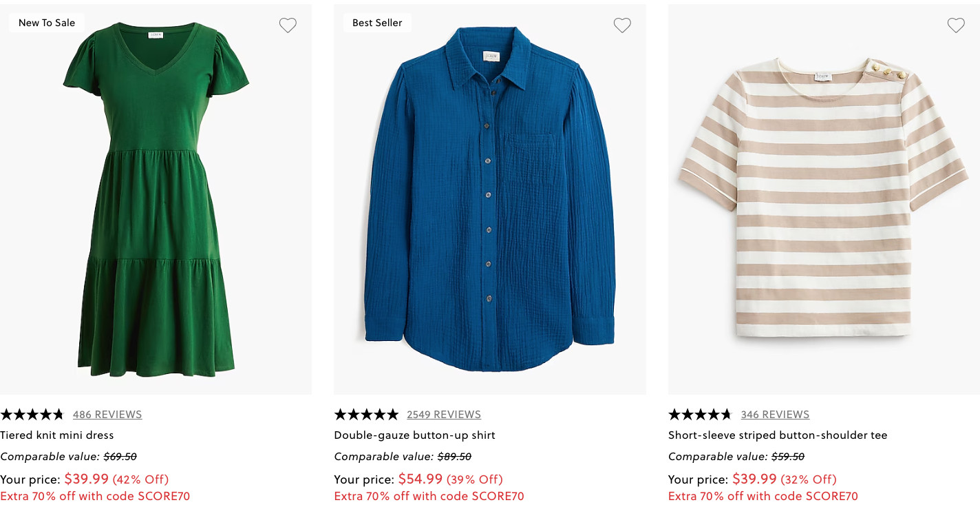
Task: Click the Best Seller badge
Action: pyautogui.click(x=377, y=23)
